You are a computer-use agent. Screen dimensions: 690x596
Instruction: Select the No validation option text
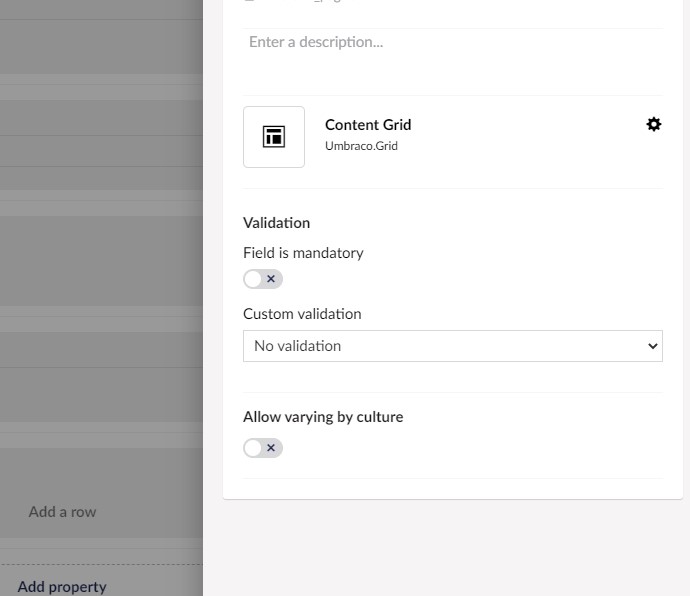coord(297,346)
